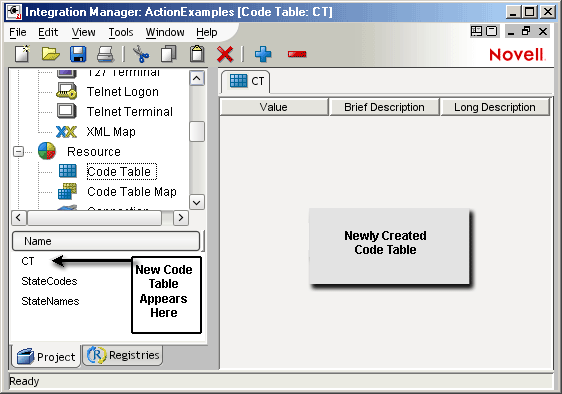Restore the inner document window
562x394 pixels.
click(526, 32)
